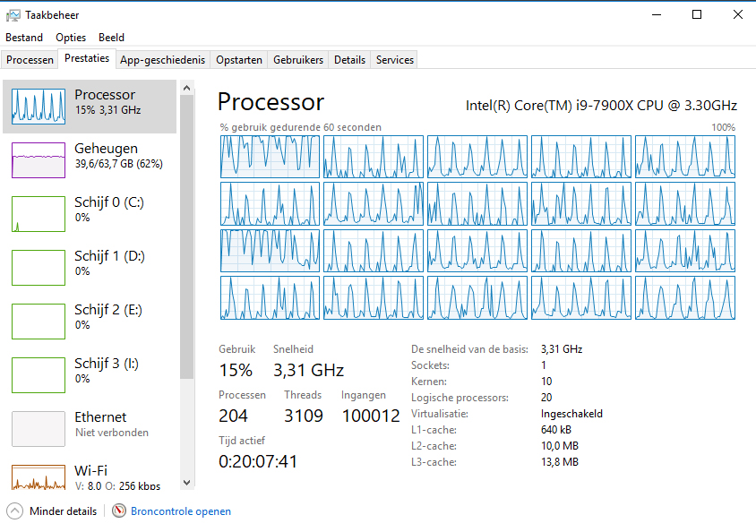Select the Wi-Fi network graph
Image resolution: width=756 pixels, height=532 pixels.
[x=39, y=476]
